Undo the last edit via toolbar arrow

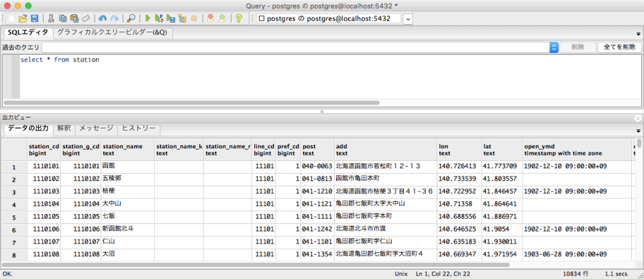[x=102, y=19]
